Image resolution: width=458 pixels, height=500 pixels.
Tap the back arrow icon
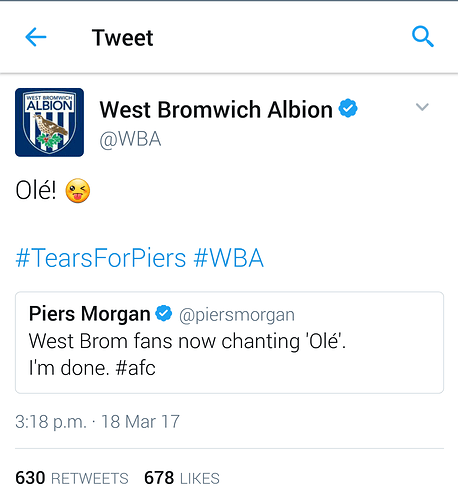point(36,37)
